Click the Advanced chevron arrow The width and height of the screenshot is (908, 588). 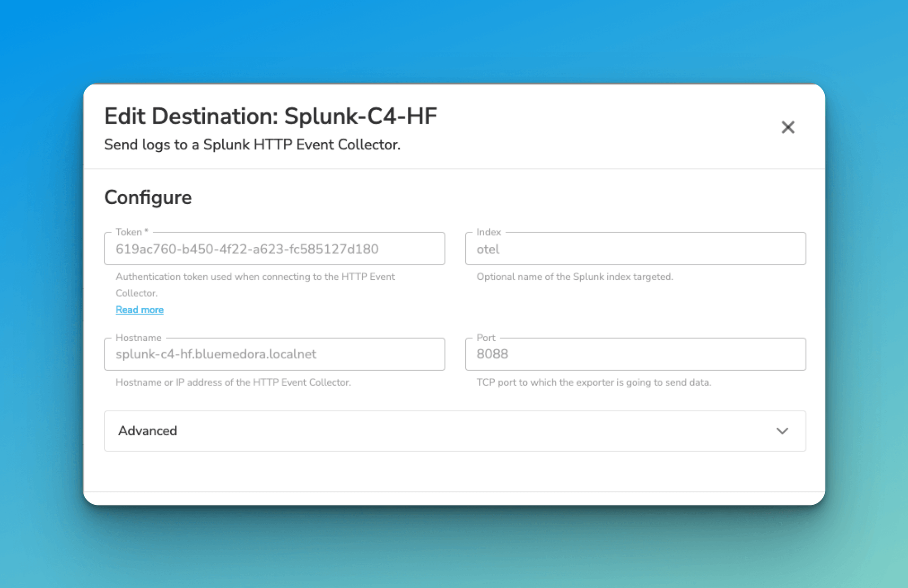(x=782, y=431)
